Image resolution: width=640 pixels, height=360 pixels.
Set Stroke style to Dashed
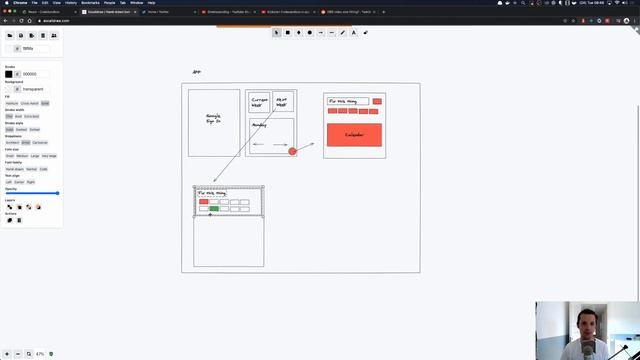pyautogui.click(x=21, y=129)
